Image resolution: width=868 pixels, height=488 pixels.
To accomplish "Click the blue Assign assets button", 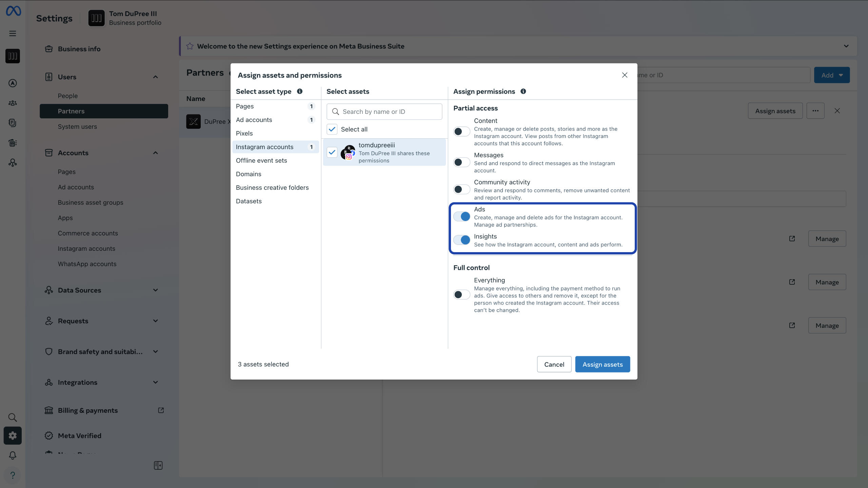I will pyautogui.click(x=603, y=364).
